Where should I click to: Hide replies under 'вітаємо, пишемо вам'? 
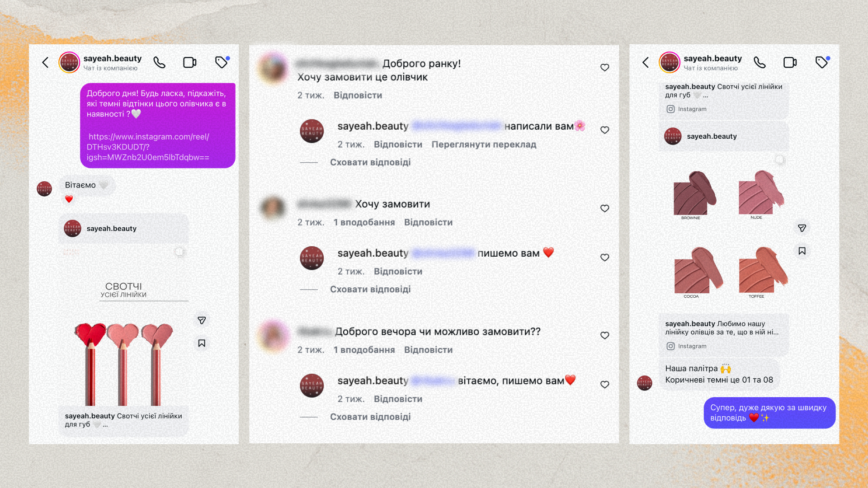[x=370, y=417]
